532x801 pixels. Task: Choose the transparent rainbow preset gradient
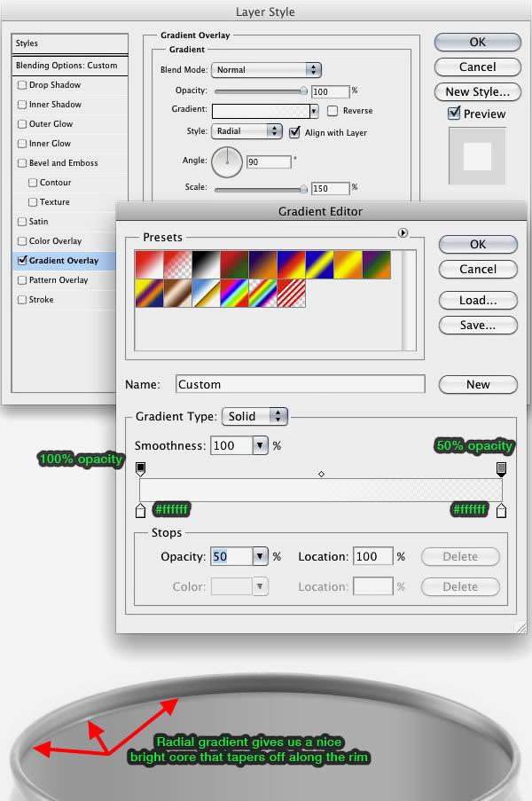point(263,294)
